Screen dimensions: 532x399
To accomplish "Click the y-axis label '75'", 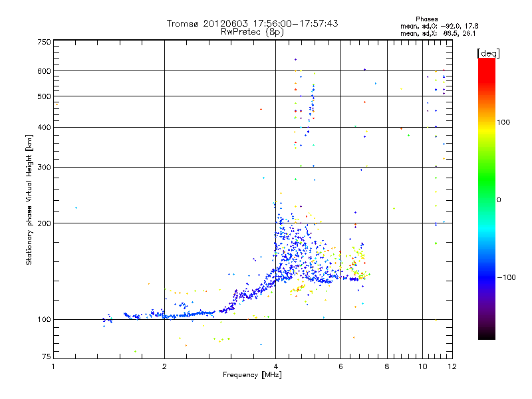I will click(x=47, y=356).
